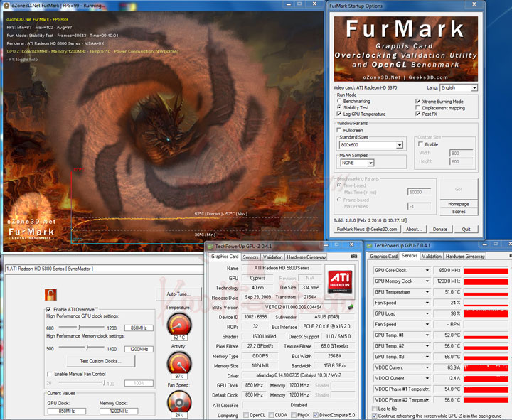Screen dimensions: 512x420
Task: Expand the GPU Memory Clock sensor dropdown
Action: pos(427,281)
